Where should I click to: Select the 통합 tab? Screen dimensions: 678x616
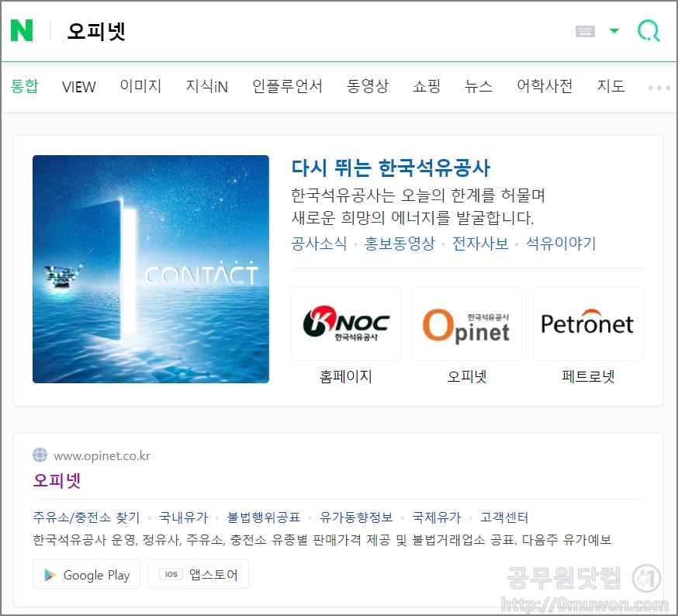point(25,86)
